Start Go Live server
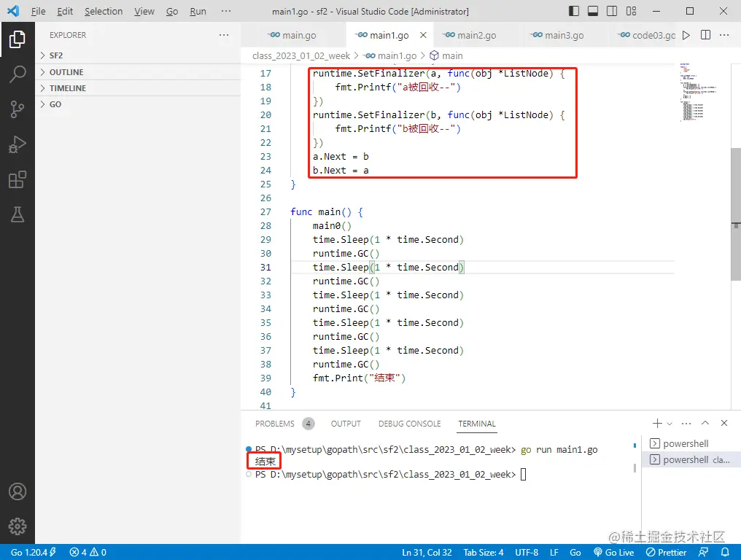 click(x=614, y=552)
